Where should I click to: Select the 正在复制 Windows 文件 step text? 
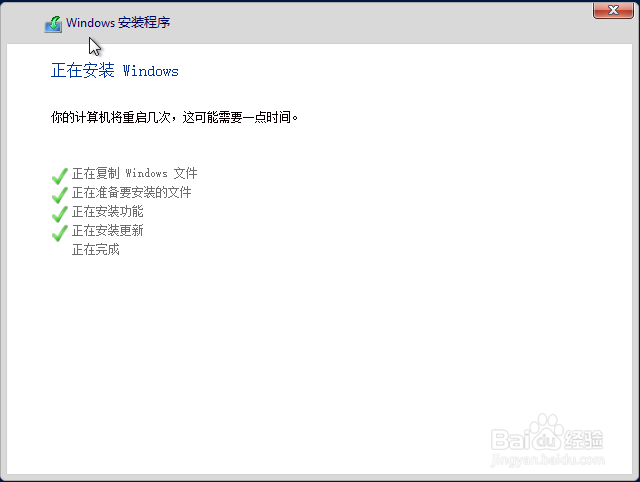(x=135, y=173)
